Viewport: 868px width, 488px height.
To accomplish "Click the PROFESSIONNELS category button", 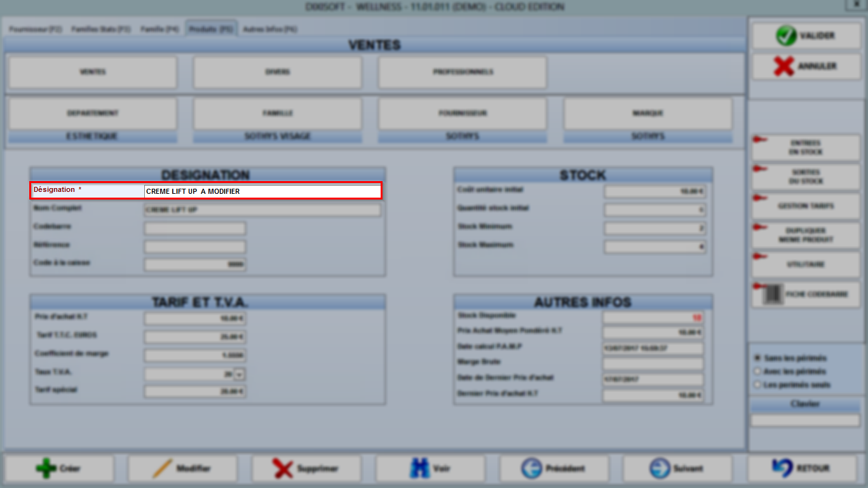I will tap(463, 72).
